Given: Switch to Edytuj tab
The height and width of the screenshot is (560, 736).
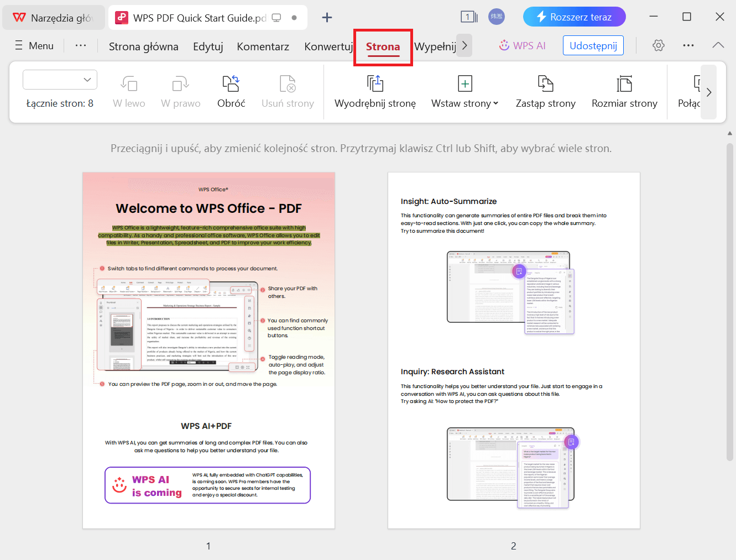Looking at the screenshot, I should coord(208,46).
